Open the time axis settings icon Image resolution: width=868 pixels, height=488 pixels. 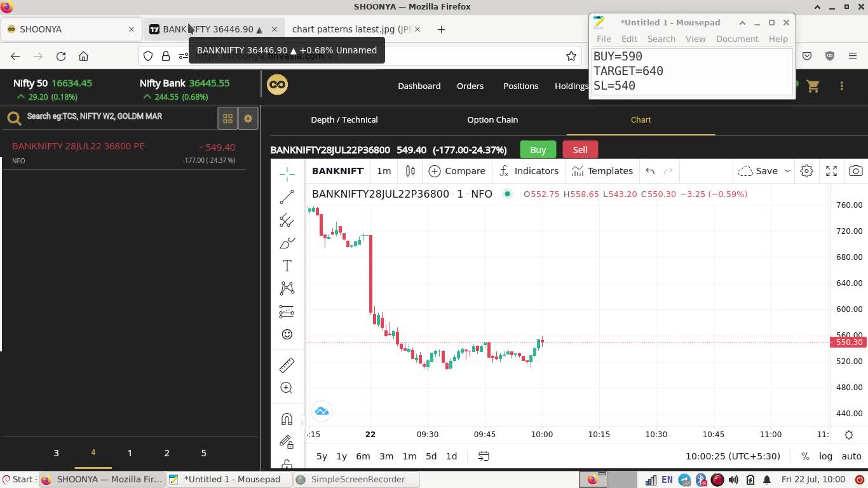(849, 435)
